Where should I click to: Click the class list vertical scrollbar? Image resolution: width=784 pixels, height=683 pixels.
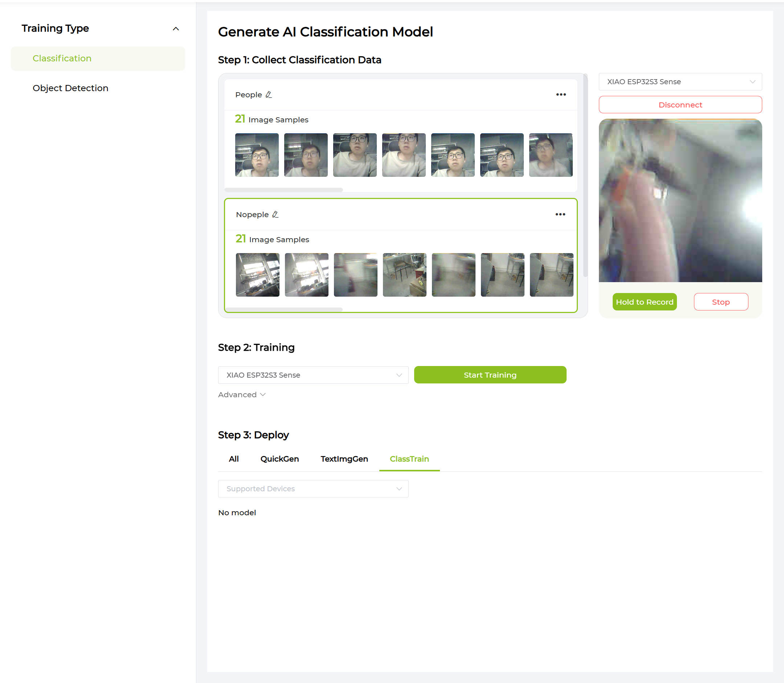pyautogui.click(x=585, y=176)
